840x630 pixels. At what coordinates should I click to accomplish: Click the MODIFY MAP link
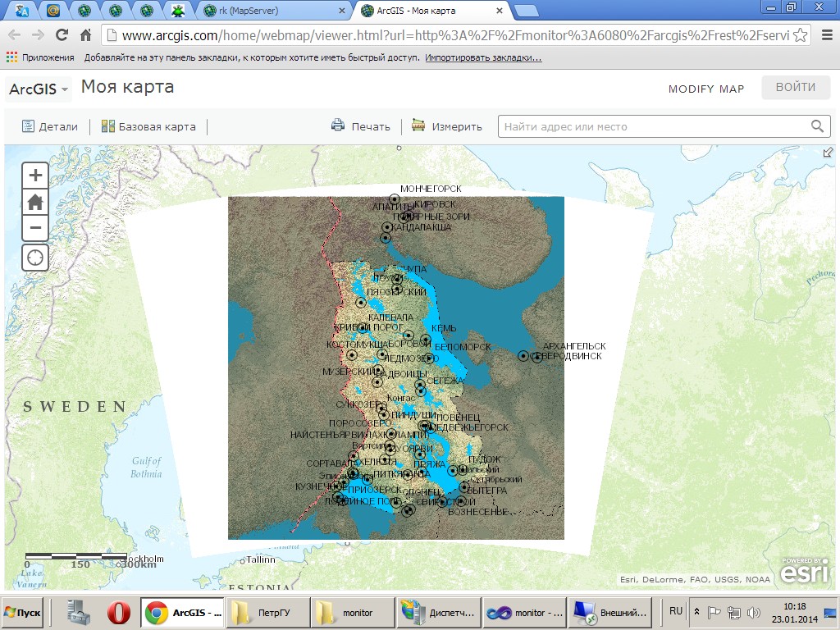click(706, 89)
